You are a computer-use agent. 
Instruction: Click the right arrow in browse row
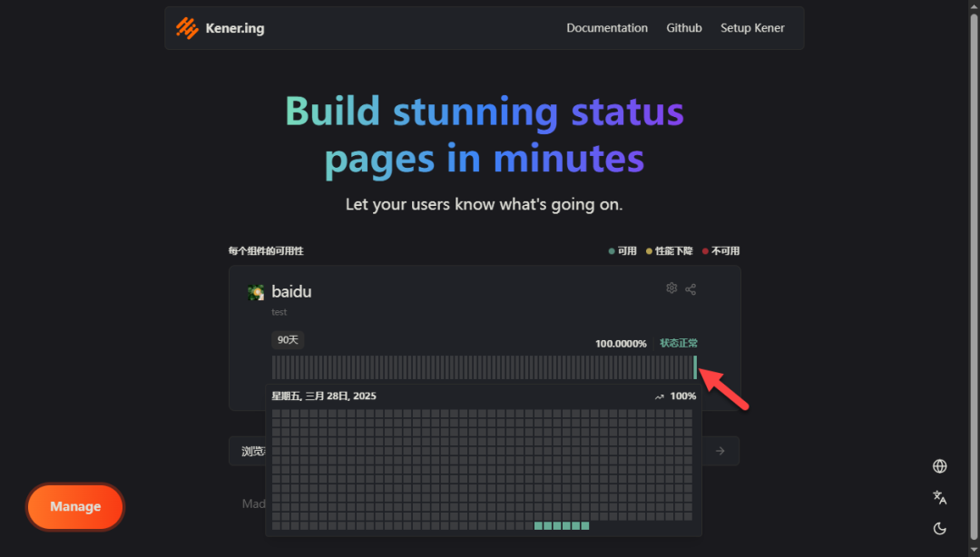pos(720,451)
